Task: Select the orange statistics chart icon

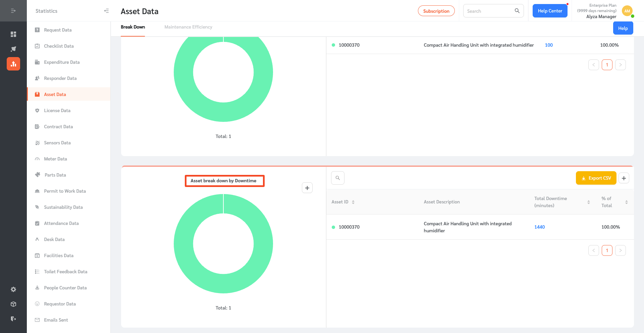Action: point(13,64)
